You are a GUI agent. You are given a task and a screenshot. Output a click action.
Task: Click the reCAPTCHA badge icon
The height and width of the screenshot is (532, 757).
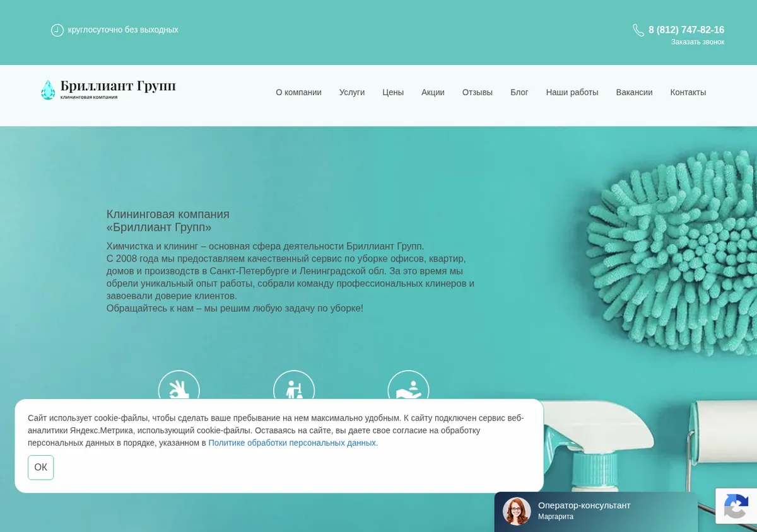point(736,506)
